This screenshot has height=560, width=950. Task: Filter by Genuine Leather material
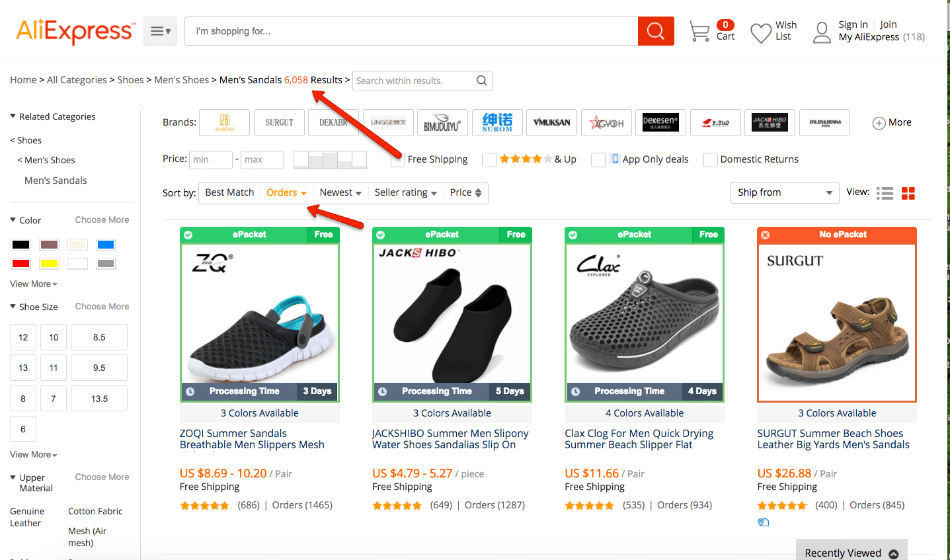coord(27,517)
